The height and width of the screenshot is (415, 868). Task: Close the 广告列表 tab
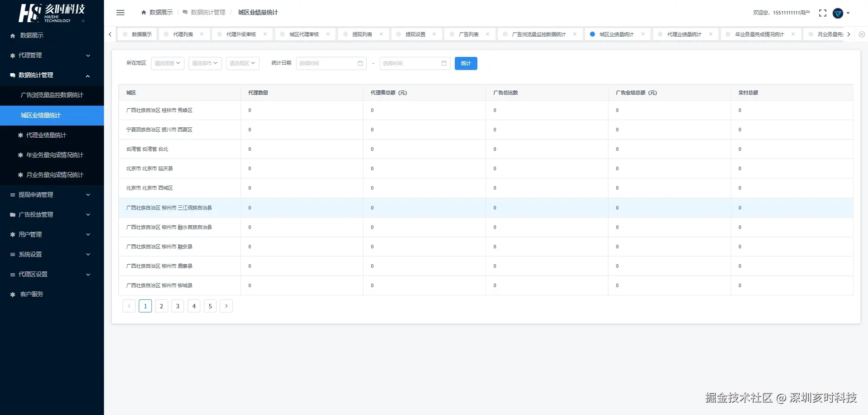tap(487, 34)
